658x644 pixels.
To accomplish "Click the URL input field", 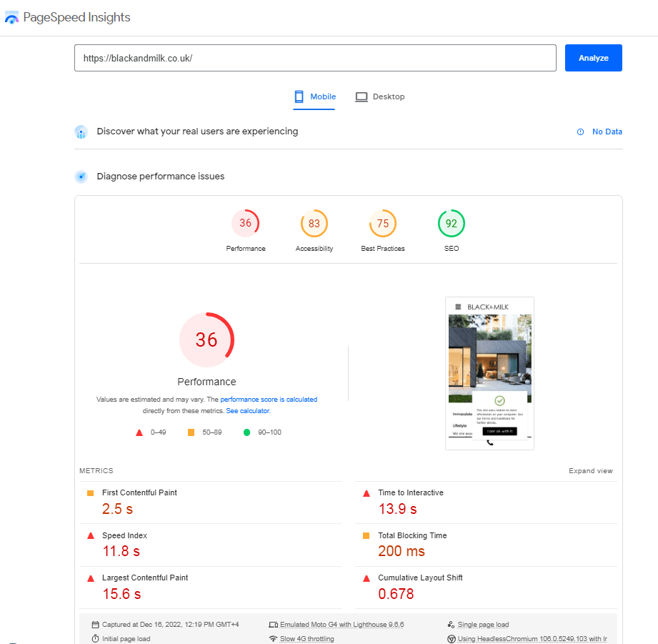I will click(315, 58).
